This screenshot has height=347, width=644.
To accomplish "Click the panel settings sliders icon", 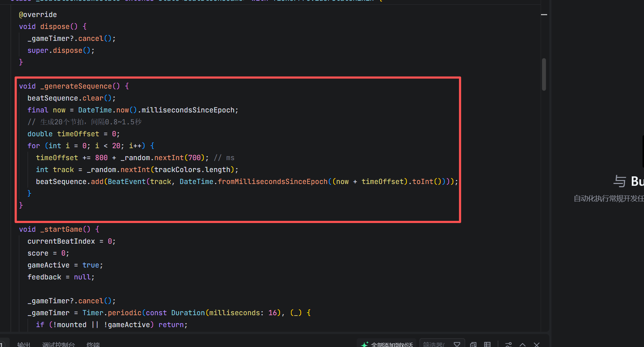I will coord(508,344).
